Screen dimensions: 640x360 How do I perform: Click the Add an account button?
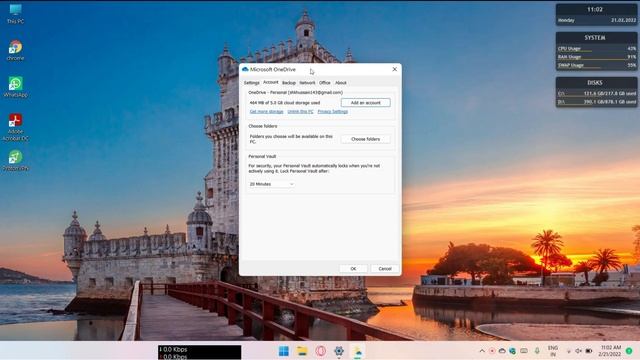click(x=365, y=102)
